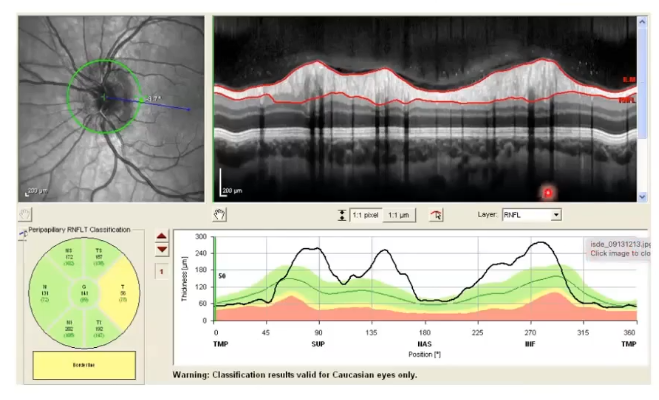Select the TS sector of the RNFLT pie
The image size is (659, 400).
point(99,257)
